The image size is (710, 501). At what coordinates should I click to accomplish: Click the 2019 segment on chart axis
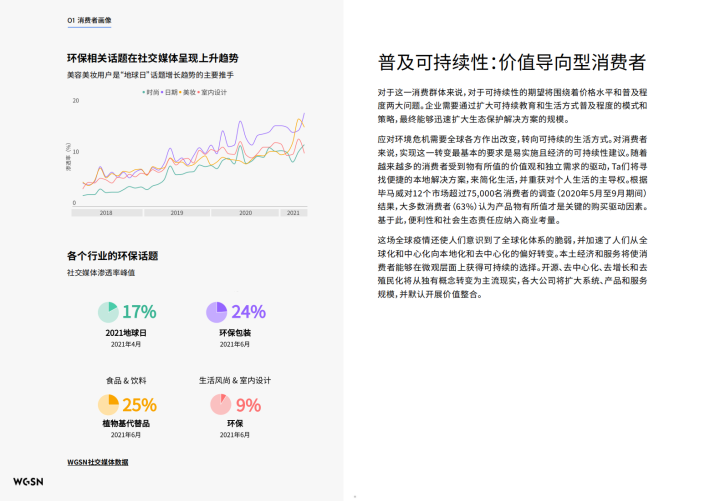tap(176, 213)
